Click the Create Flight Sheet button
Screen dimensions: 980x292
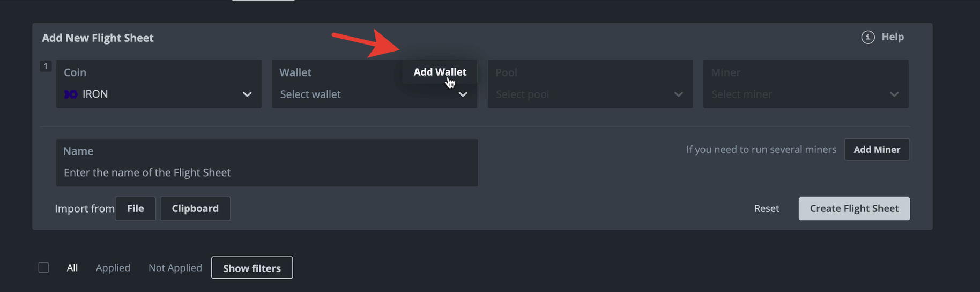[854, 208]
